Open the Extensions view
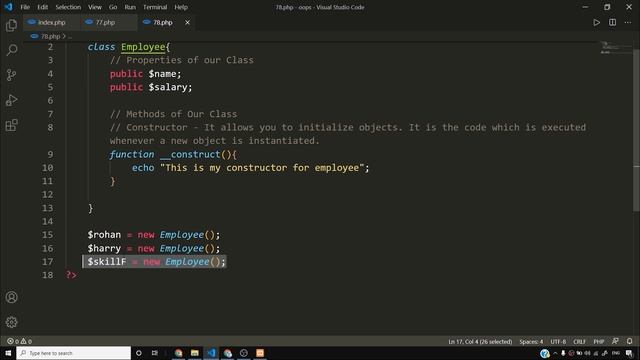This screenshot has height=360, width=640. (x=11, y=125)
